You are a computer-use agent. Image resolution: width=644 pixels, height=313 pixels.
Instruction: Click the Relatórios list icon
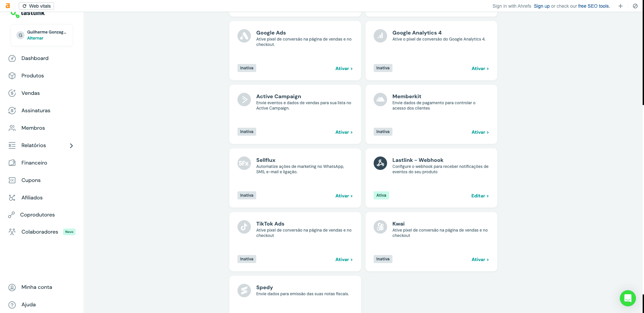tap(12, 145)
